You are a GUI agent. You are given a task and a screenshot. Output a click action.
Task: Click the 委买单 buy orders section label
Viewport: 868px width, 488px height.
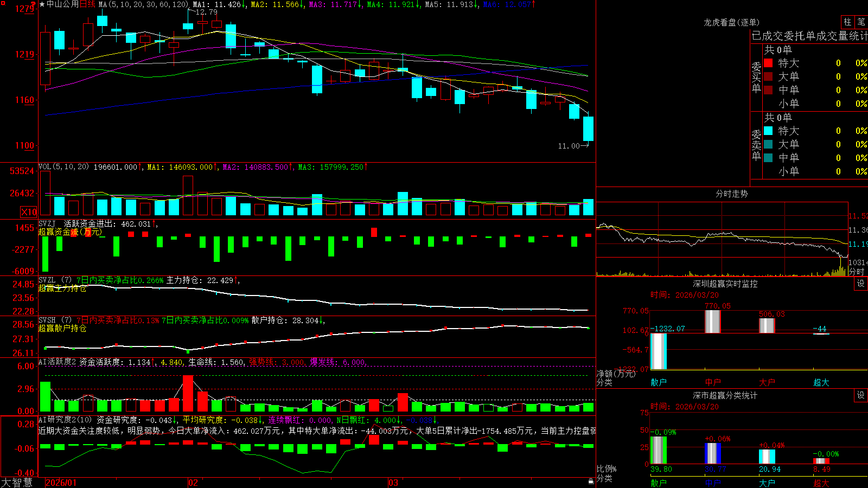(x=756, y=77)
